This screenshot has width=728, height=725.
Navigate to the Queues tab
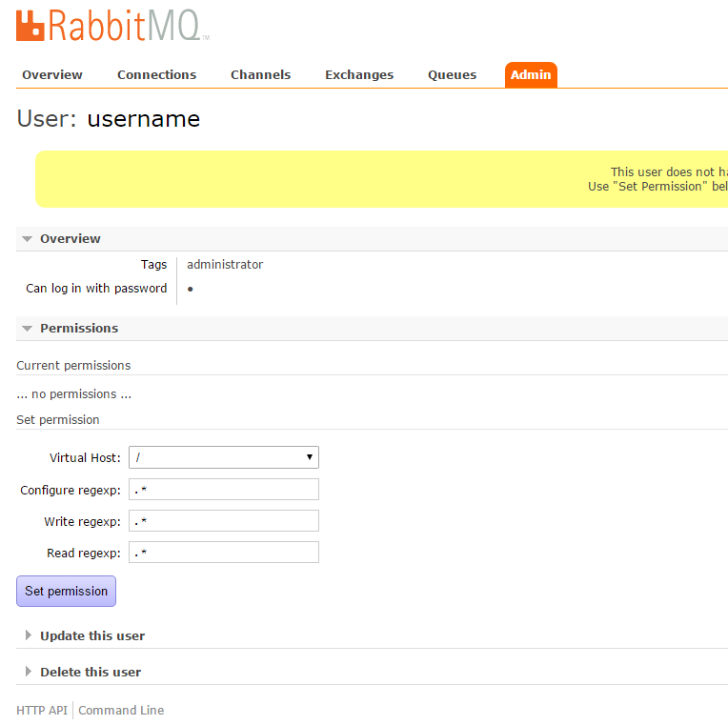click(x=452, y=75)
